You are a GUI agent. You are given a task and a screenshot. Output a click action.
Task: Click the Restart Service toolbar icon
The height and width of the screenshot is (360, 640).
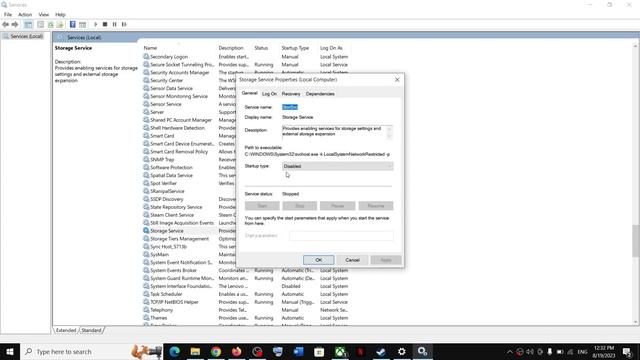[124, 24]
